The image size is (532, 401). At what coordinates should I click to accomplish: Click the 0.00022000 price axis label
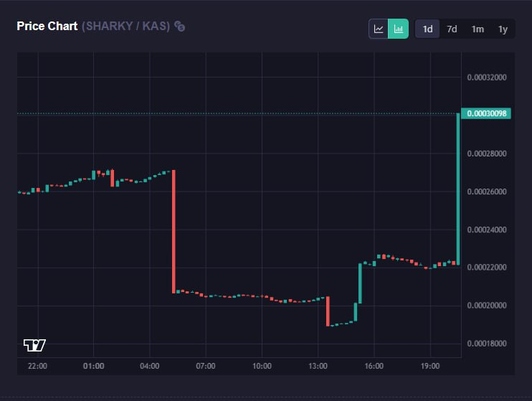[487, 268]
